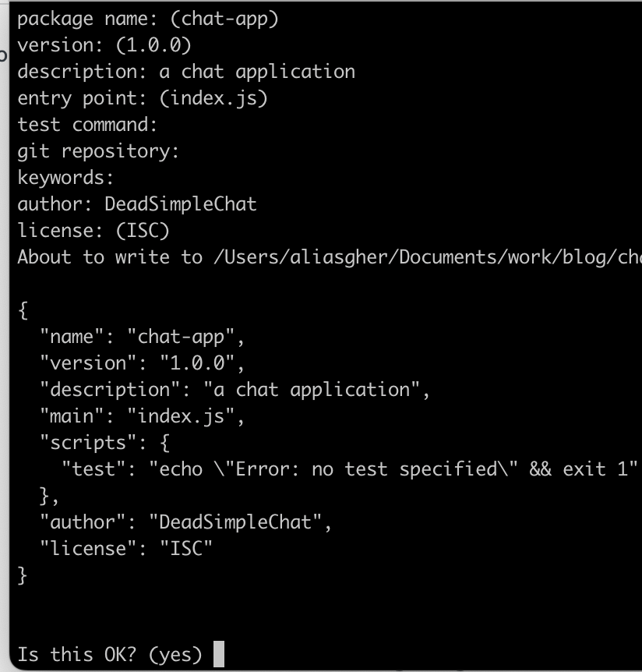Viewport: 642px width, 672px height.
Task: Click the 'author: DeadSimpleChat' prompt line
Action: pyautogui.click(x=137, y=204)
